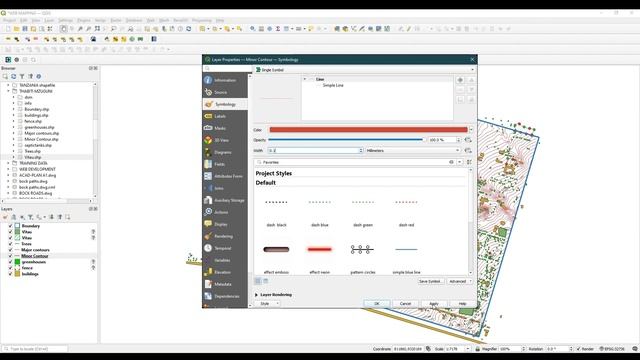Toggle visibility of buildings layer
Viewport: 640px width, 360px height.
(10, 274)
